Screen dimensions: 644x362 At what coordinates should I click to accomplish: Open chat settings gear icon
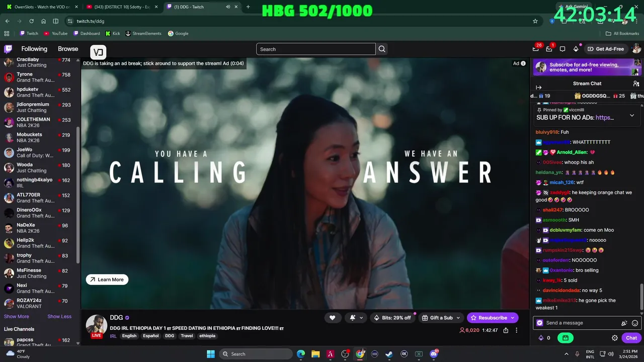pos(615,338)
